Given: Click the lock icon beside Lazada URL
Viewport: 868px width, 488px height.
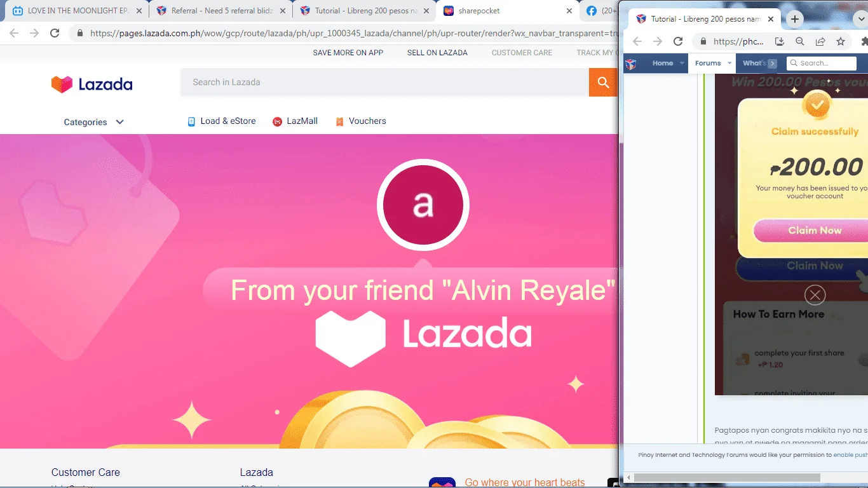Looking at the screenshot, I should pyautogui.click(x=80, y=33).
